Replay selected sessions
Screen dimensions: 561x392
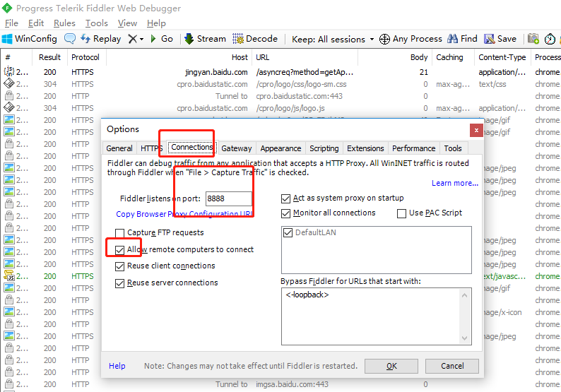click(100, 39)
